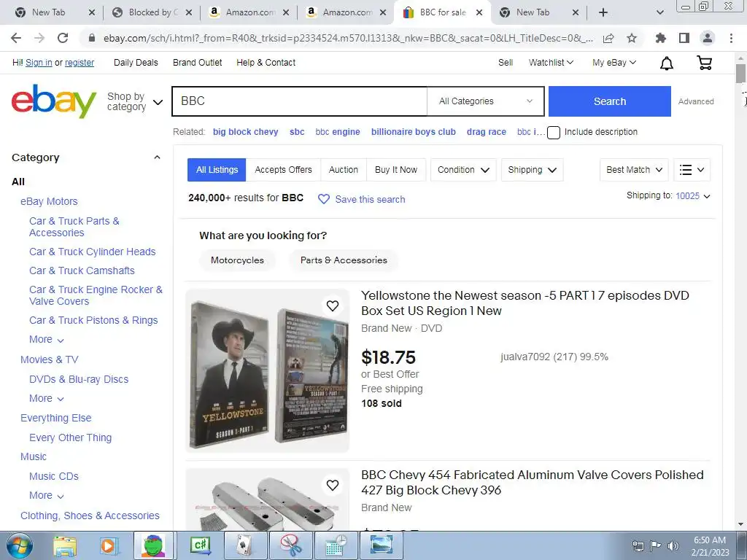
Task: Open the Best Match sort dropdown
Action: [634, 170]
